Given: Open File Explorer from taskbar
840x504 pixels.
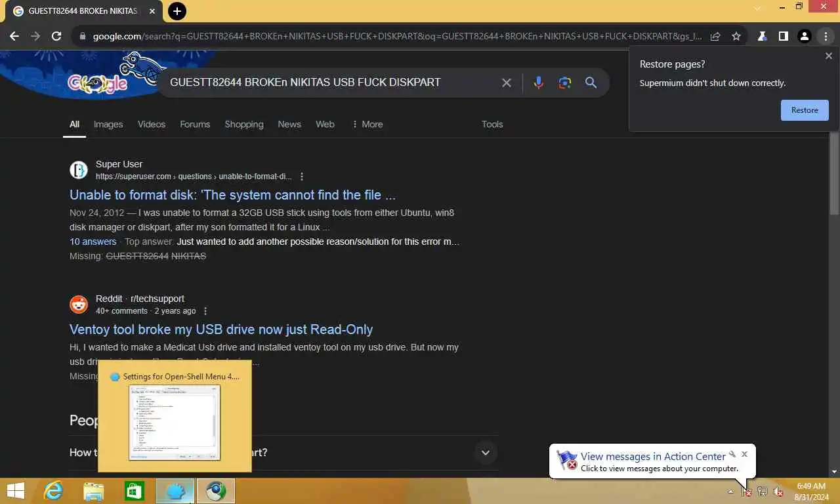Looking at the screenshot, I should 94,491.
